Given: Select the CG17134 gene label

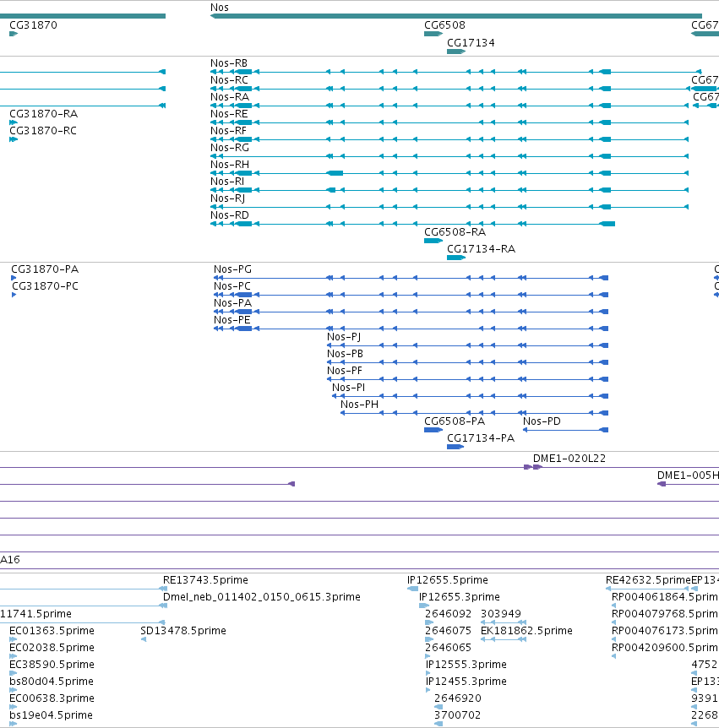Looking at the screenshot, I should point(471,43).
